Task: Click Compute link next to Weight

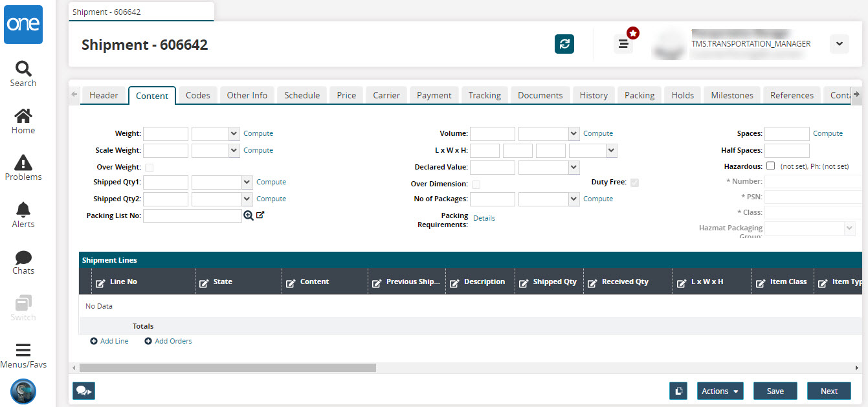Action: [x=258, y=133]
